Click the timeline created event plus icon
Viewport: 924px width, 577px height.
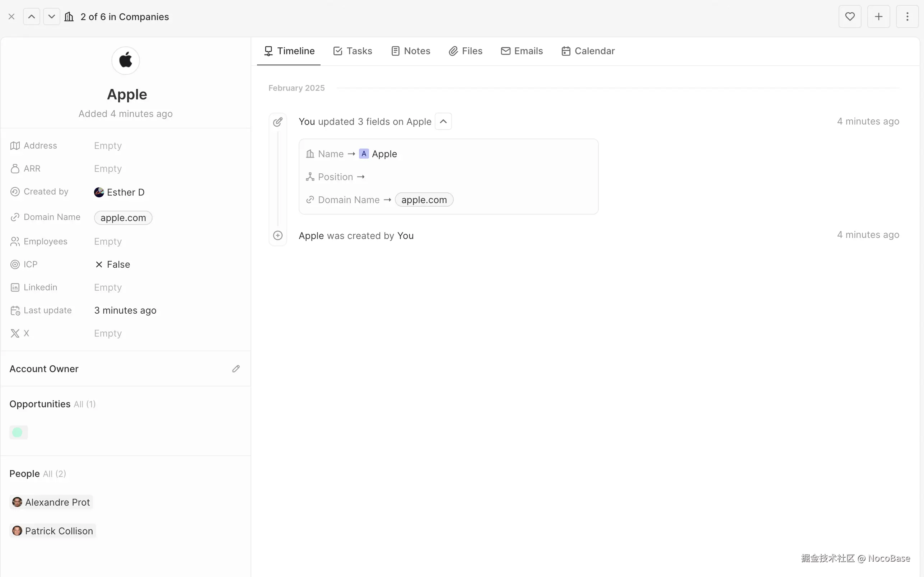point(278,235)
